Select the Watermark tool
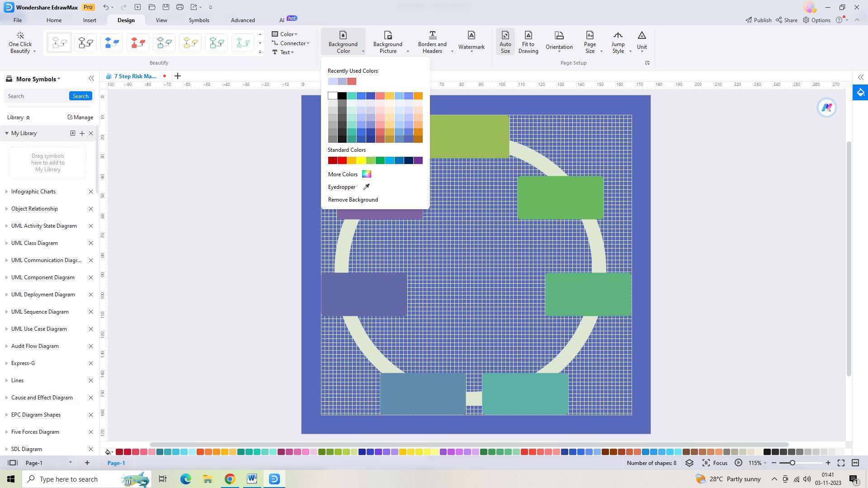 tap(472, 42)
